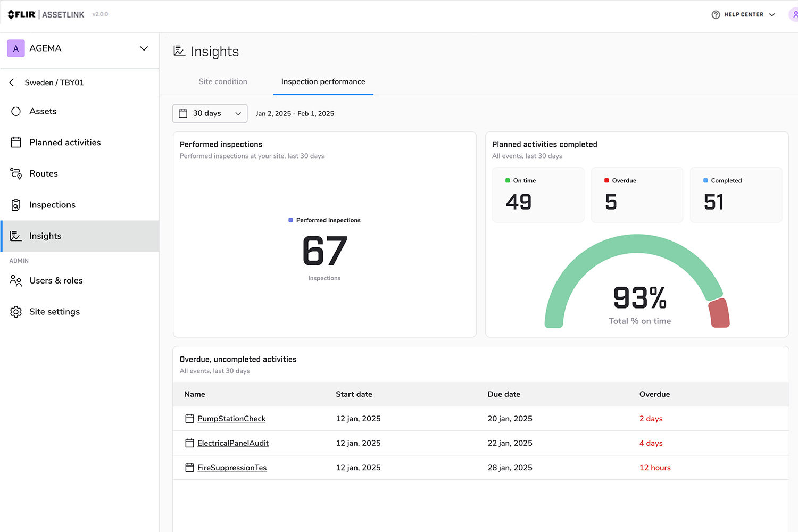This screenshot has width=798, height=532.
Task: Click the Routes icon in sidebar
Action: (16, 173)
